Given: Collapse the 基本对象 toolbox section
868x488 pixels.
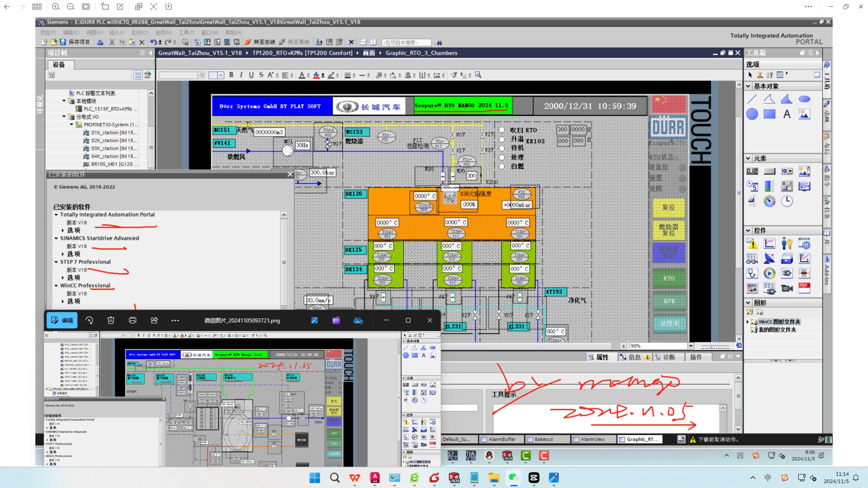Looking at the screenshot, I should [748, 86].
